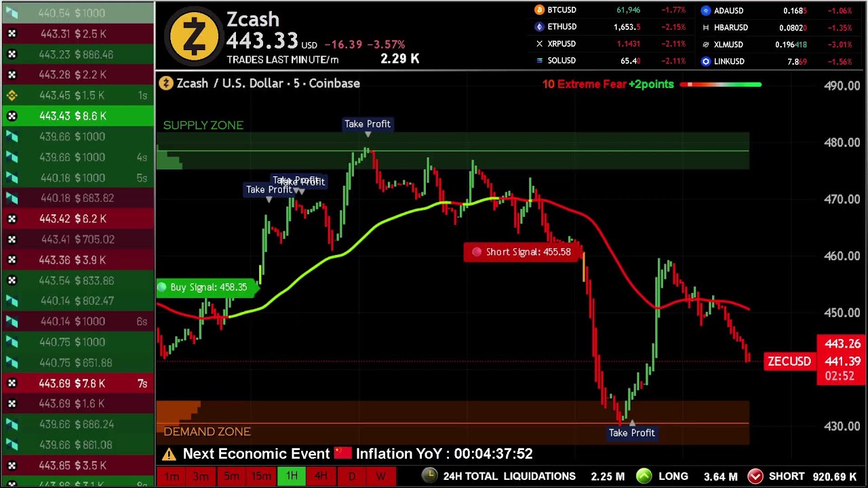This screenshot has height=488, width=868.
Task: Click the BTCUSD ticker name
Action: [561, 10]
